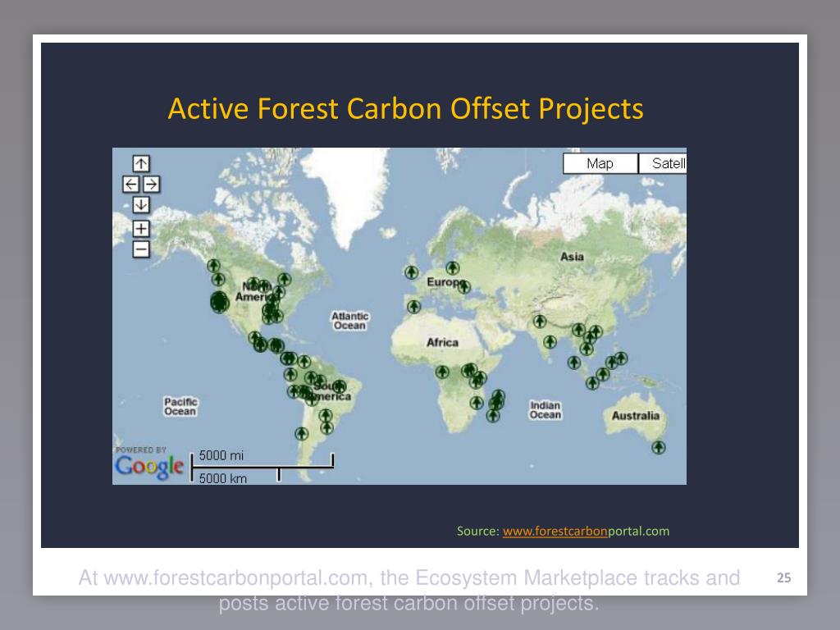Pan the map up with arrow control
The width and height of the screenshot is (840, 630).
coord(141,163)
